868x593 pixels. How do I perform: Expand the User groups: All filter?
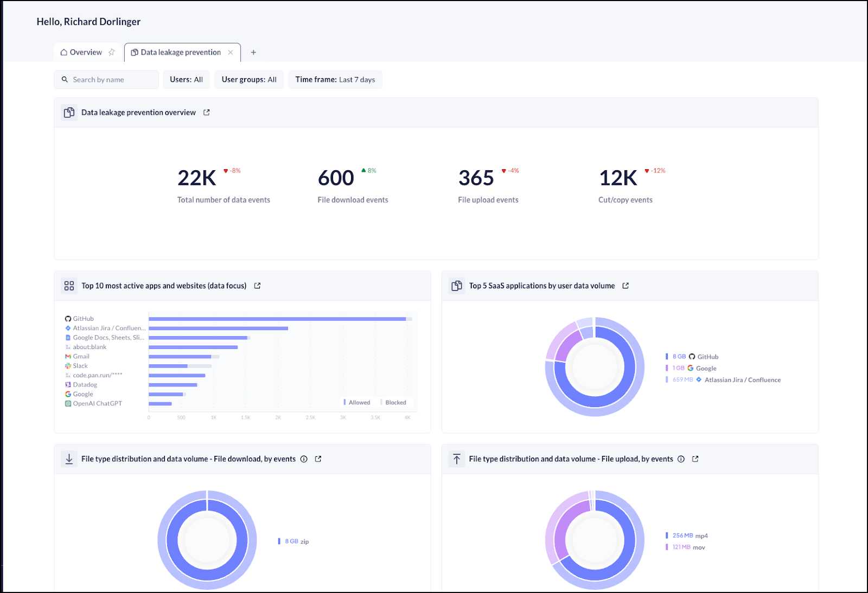point(249,80)
